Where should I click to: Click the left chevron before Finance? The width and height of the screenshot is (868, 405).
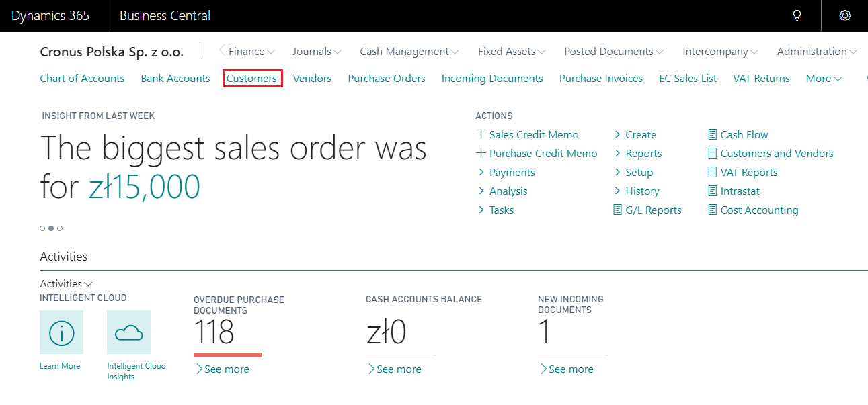click(223, 50)
